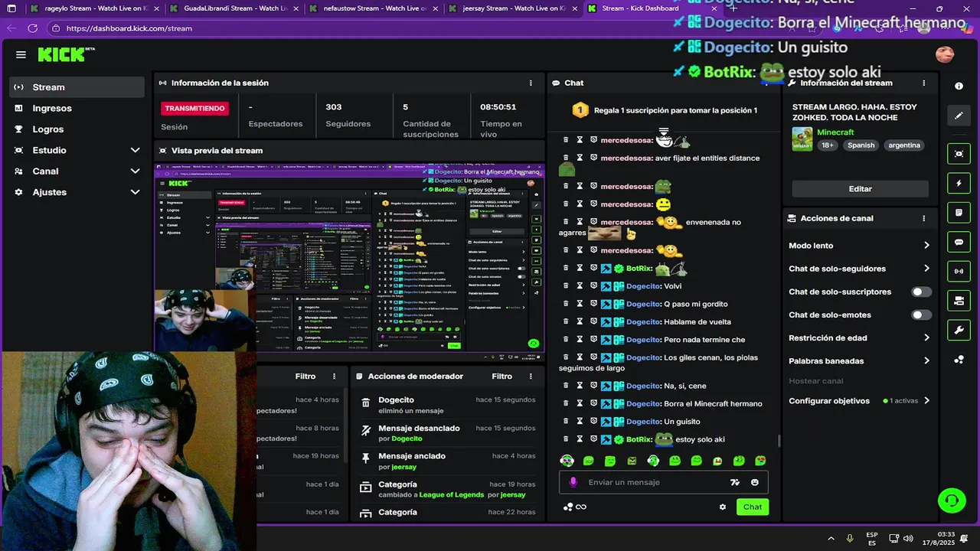
Task: Open the emoji picker in message box
Action: point(755,482)
